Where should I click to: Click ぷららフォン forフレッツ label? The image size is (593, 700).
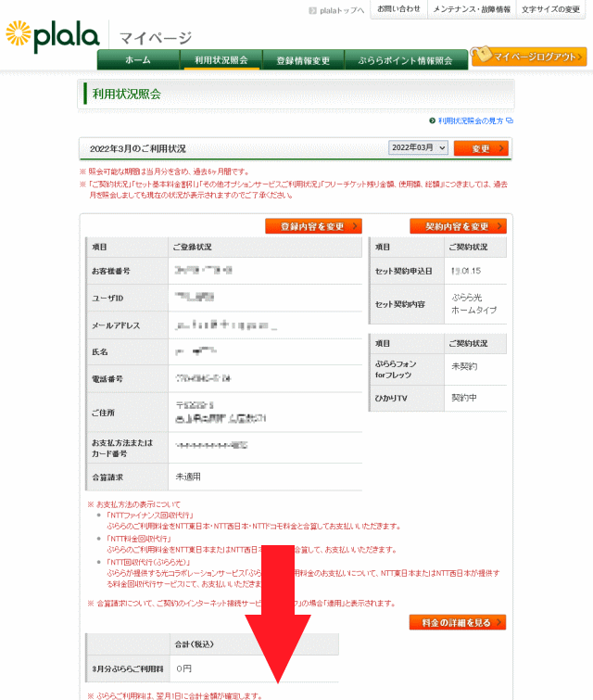[x=396, y=369]
